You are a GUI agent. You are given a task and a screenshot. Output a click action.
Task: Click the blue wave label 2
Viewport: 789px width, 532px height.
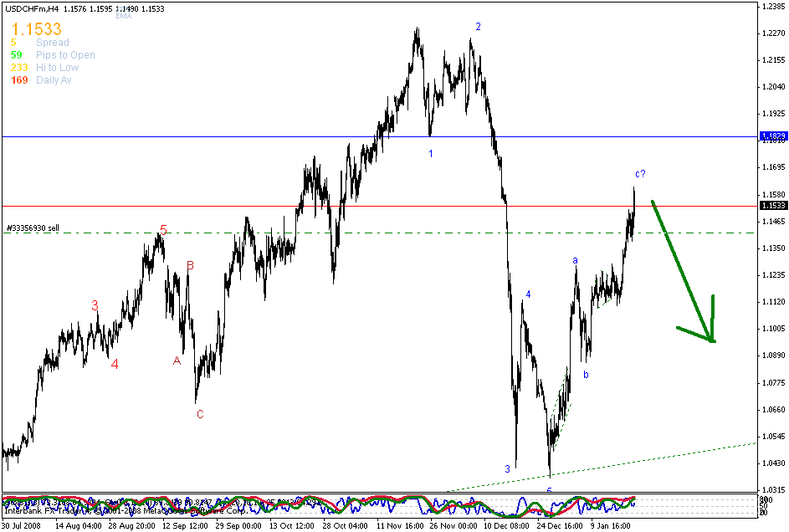[x=478, y=27]
